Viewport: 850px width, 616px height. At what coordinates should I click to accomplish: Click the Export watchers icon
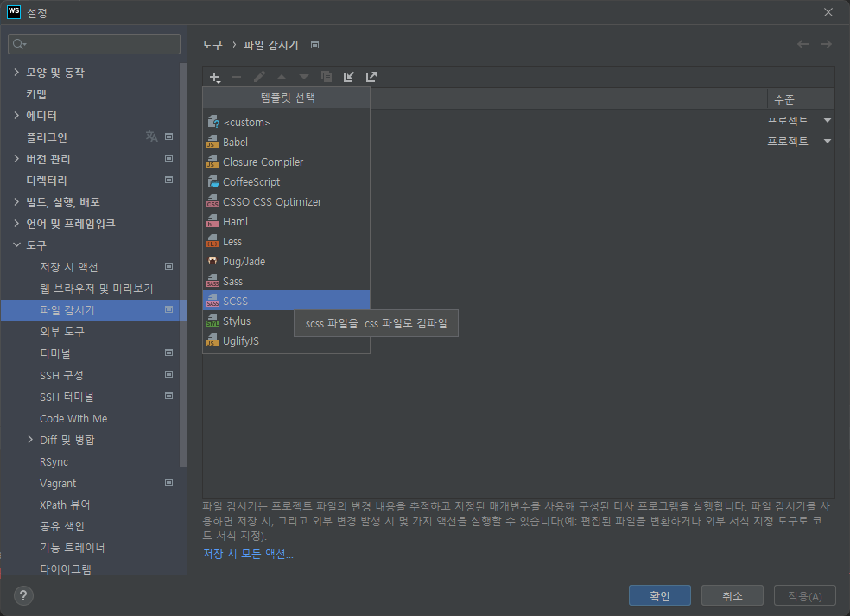click(371, 77)
